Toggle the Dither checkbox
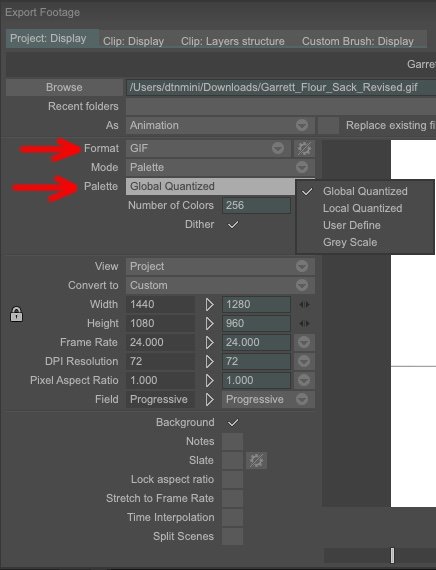Viewport: 436px width, 570px height. pos(233,225)
